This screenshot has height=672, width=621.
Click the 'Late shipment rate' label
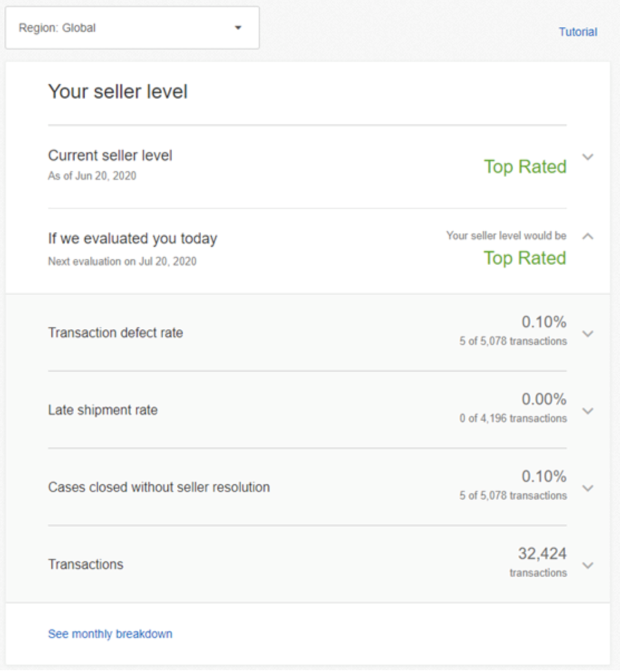pos(103,410)
